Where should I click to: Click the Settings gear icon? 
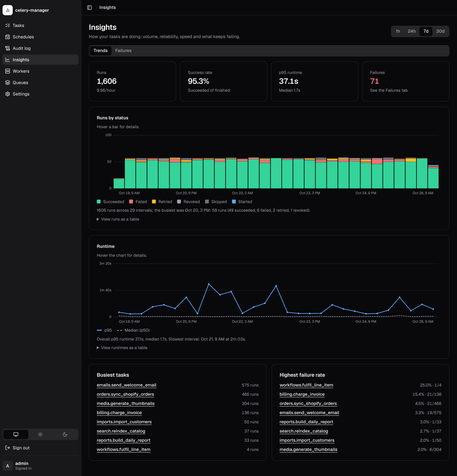coord(7,94)
